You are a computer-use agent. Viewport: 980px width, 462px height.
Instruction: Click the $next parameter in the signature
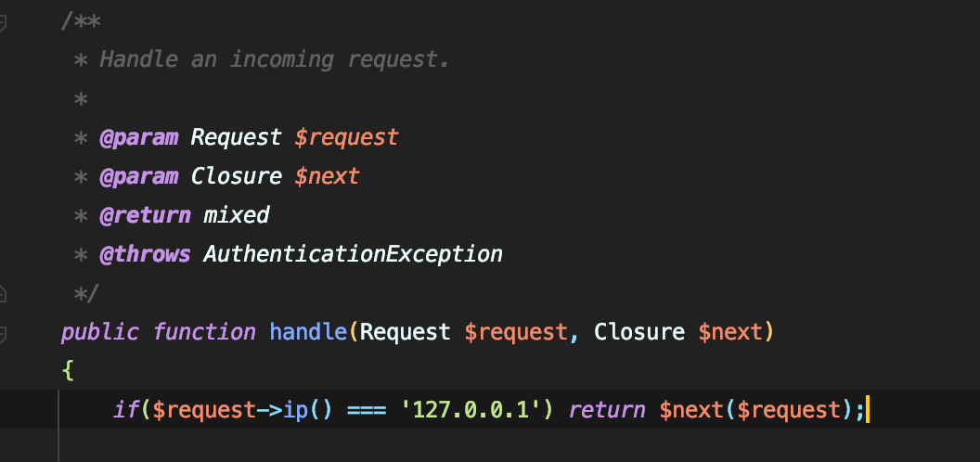(729, 331)
